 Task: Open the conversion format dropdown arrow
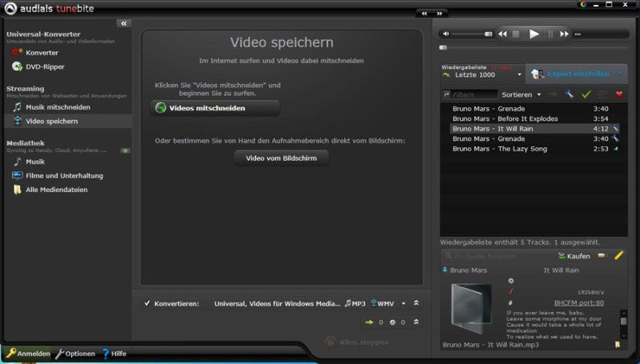tap(403, 304)
